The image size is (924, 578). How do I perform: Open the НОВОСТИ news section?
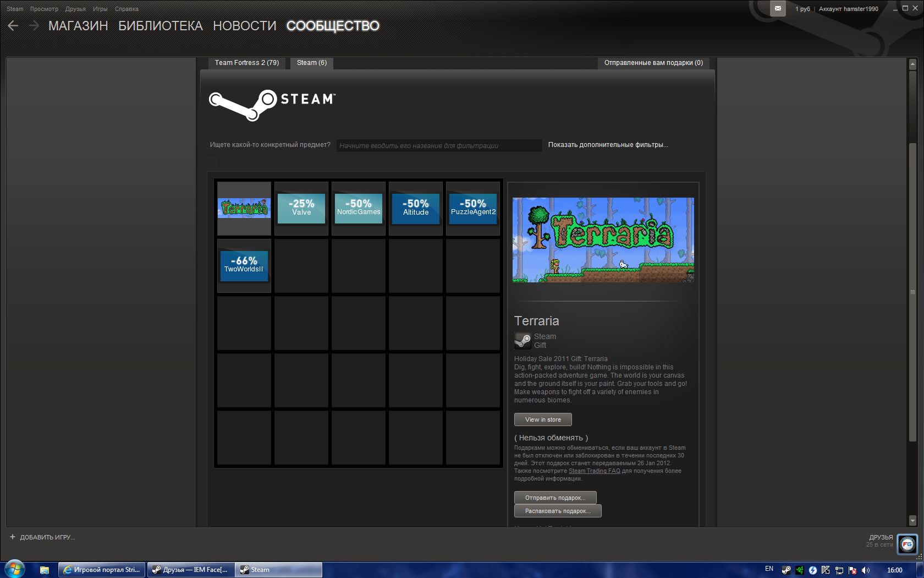[x=245, y=26]
